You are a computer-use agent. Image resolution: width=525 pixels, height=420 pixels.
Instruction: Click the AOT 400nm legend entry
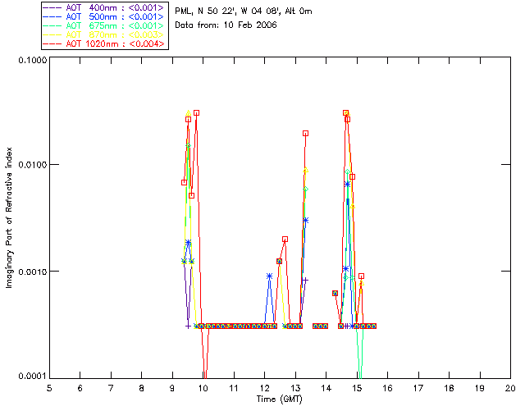coord(104,7)
